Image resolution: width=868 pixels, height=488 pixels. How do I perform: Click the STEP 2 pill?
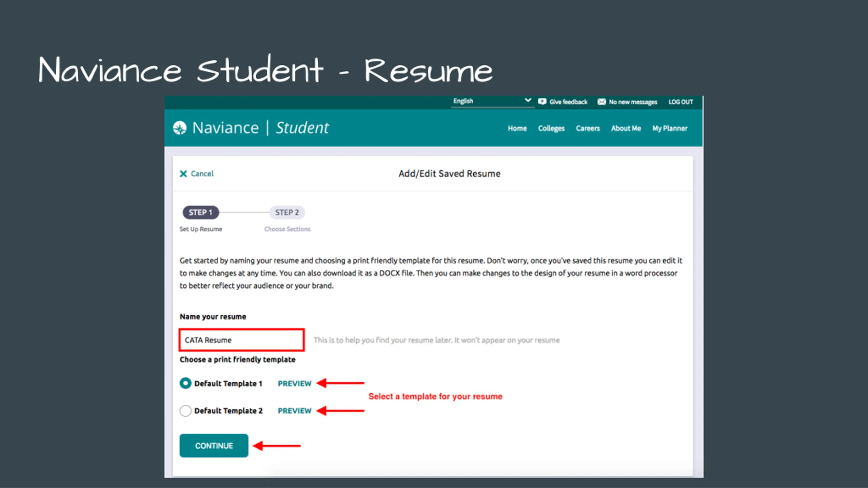(x=287, y=212)
